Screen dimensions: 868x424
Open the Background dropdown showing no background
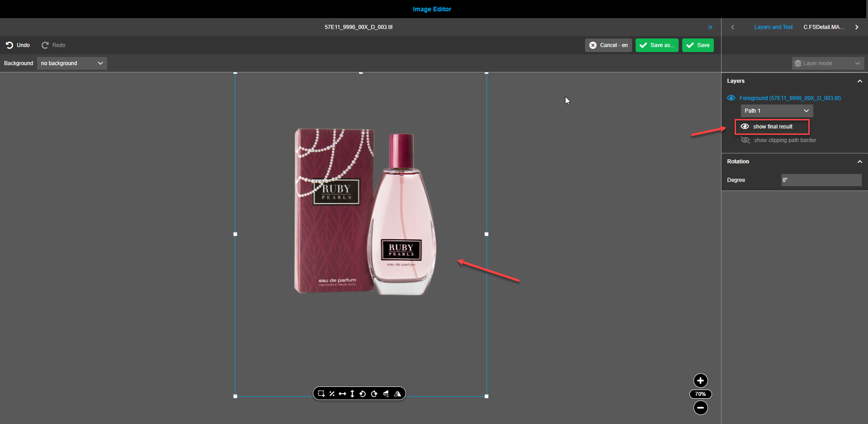point(71,63)
